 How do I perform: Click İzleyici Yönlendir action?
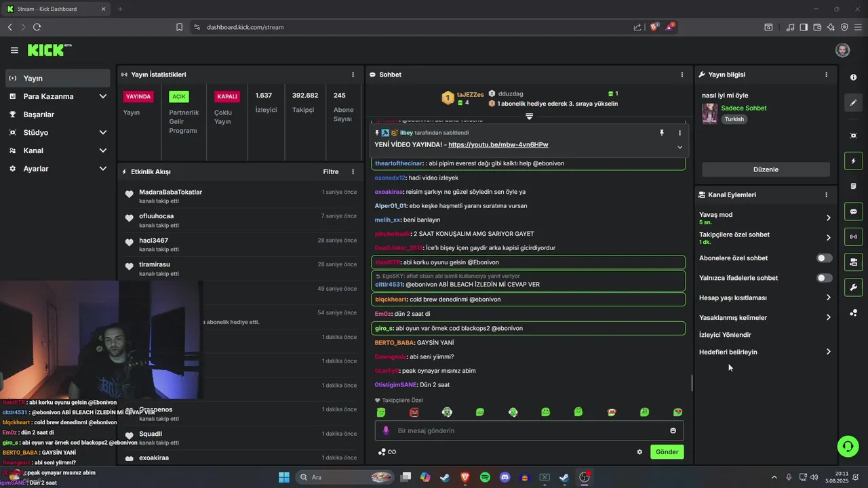(x=725, y=335)
